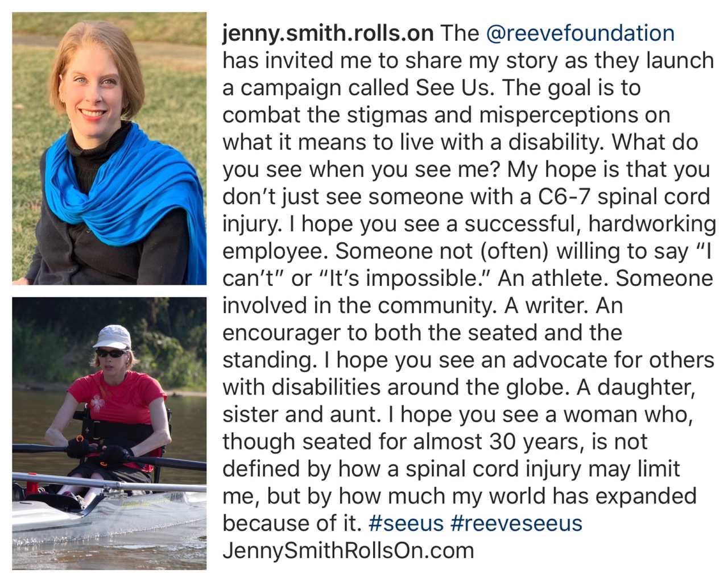Open the #reeveseeus hashtag
The height and width of the screenshot is (582, 728).
[x=516, y=523]
